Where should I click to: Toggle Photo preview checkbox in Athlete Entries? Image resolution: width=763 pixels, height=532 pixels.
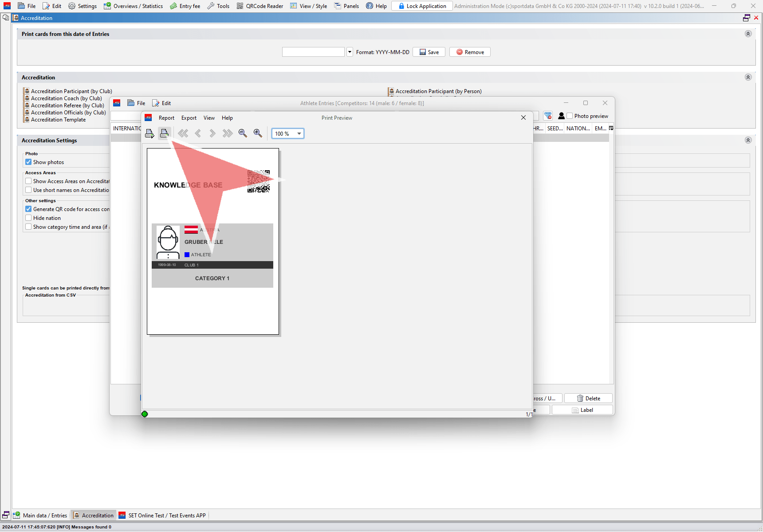pyautogui.click(x=570, y=116)
